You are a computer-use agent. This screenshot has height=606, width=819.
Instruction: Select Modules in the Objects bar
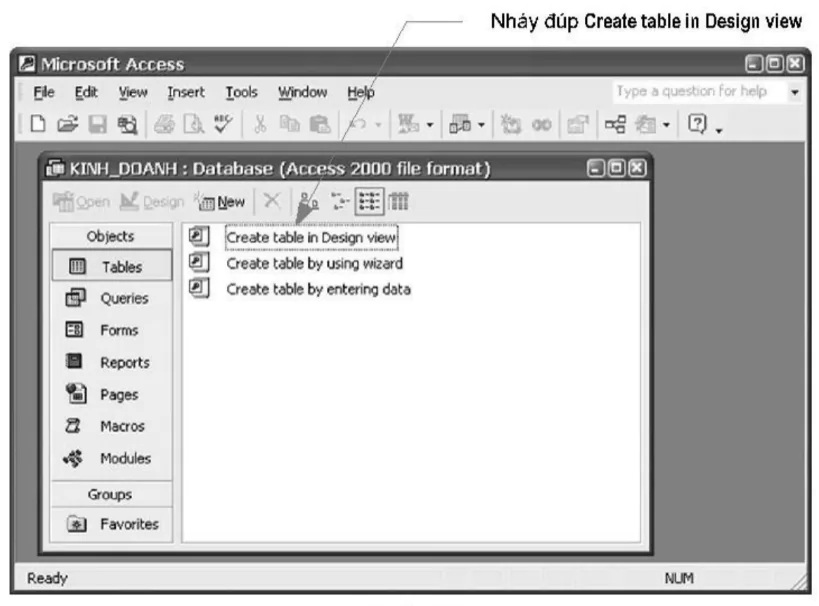click(x=111, y=458)
